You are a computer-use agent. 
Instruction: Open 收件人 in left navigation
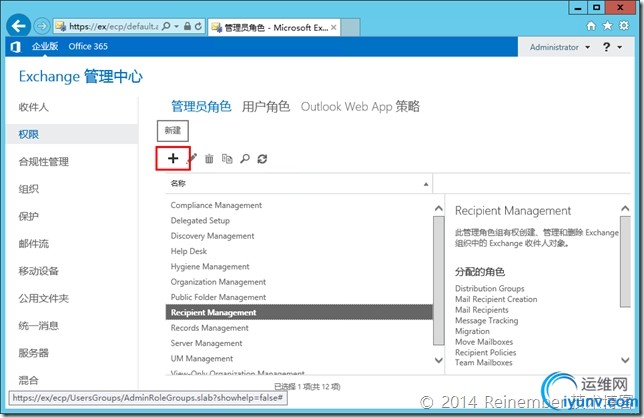(x=33, y=107)
